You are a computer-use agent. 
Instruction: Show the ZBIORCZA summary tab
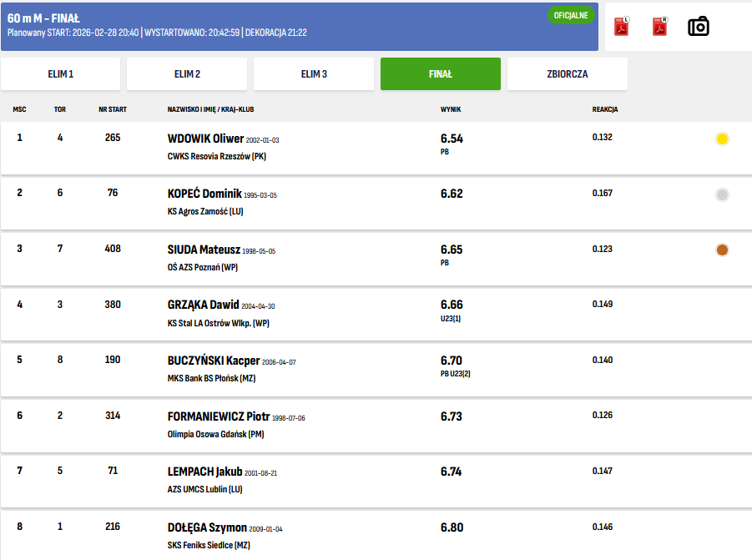tap(567, 74)
